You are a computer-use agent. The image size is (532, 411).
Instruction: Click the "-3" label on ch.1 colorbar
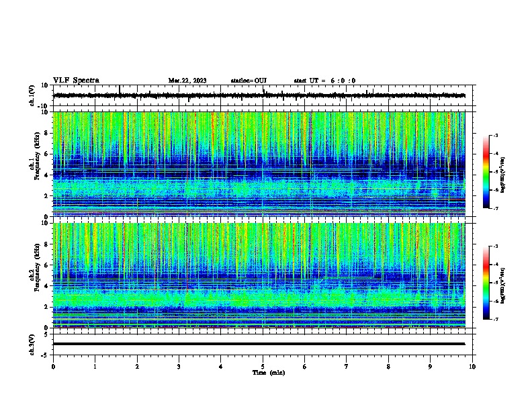(495, 135)
